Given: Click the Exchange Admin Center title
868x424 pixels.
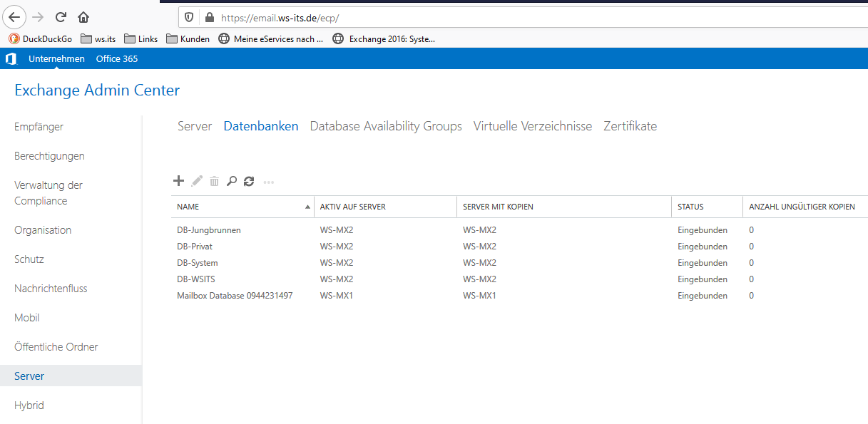Looking at the screenshot, I should tap(97, 91).
